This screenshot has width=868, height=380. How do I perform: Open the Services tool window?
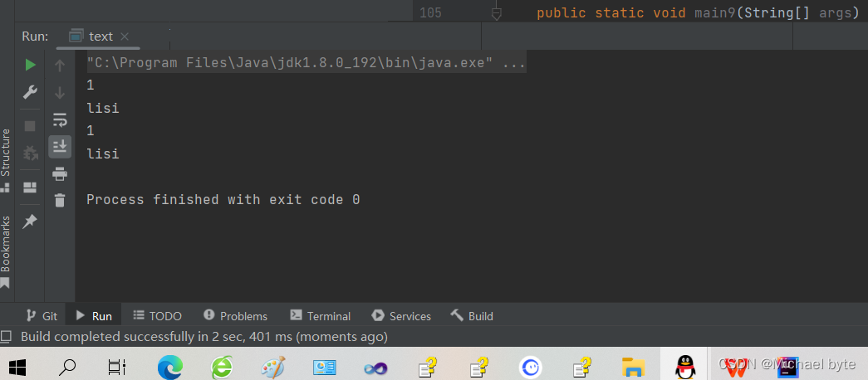point(401,316)
